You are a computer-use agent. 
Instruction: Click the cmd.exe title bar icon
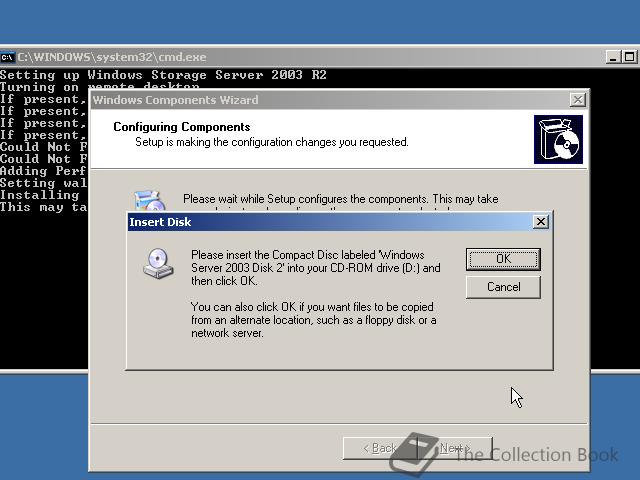point(7,57)
